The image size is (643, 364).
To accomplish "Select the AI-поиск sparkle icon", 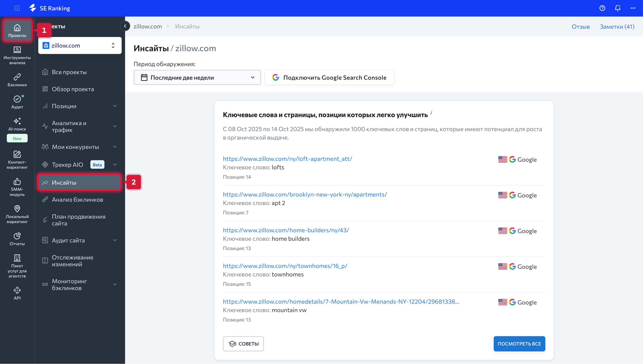I will point(17,121).
